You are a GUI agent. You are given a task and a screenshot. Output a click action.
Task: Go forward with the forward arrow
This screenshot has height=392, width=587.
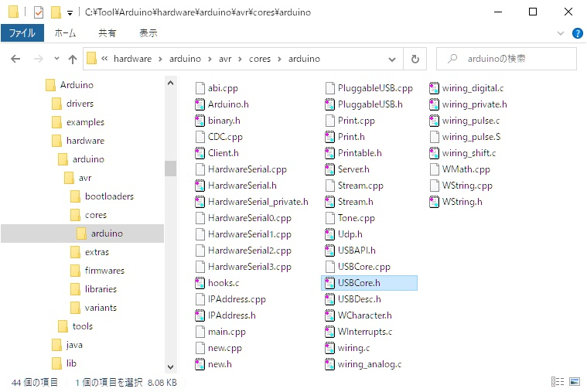(x=39, y=59)
